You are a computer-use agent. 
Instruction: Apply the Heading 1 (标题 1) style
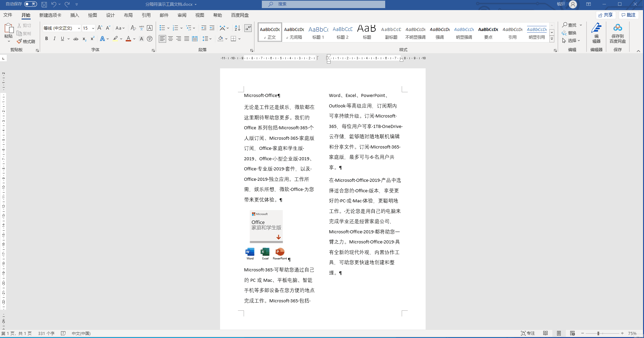pyautogui.click(x=318, y=32)
